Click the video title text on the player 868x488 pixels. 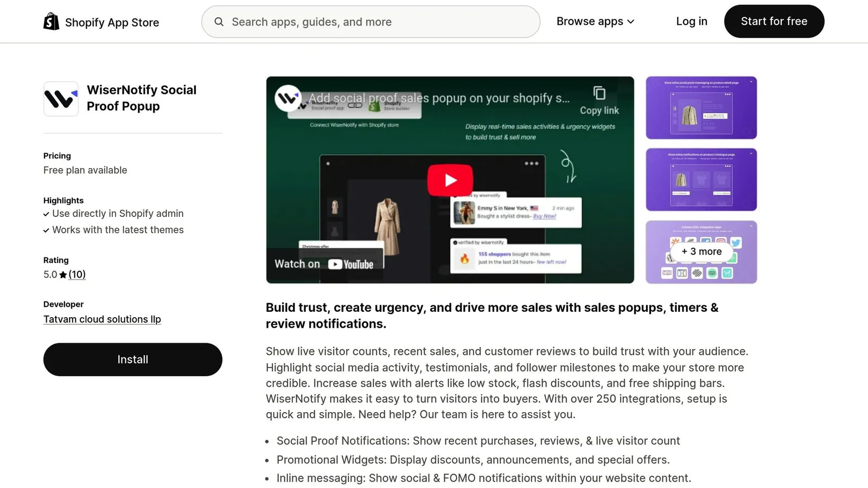point(439,98)
